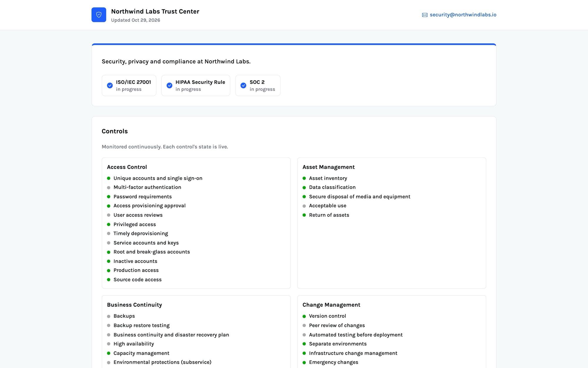Select Secure disposal of media and equipment
This screenshot has height=368, width=588.
pyautogui.click(x=360, y=197)
